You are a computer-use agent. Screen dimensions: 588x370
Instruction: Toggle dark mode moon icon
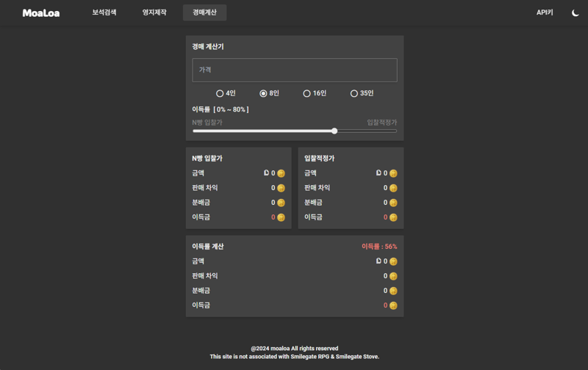[x=575, y=13]
